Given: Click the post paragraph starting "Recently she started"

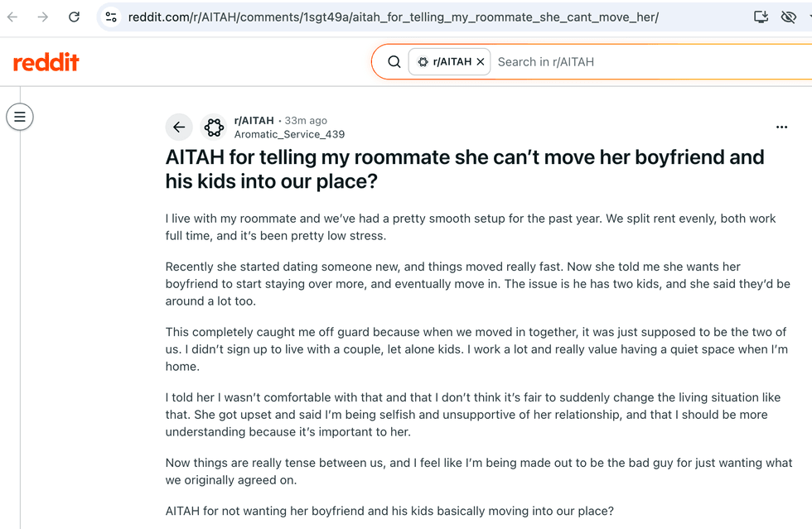Looking at the screenshot, I should [477, 284].
